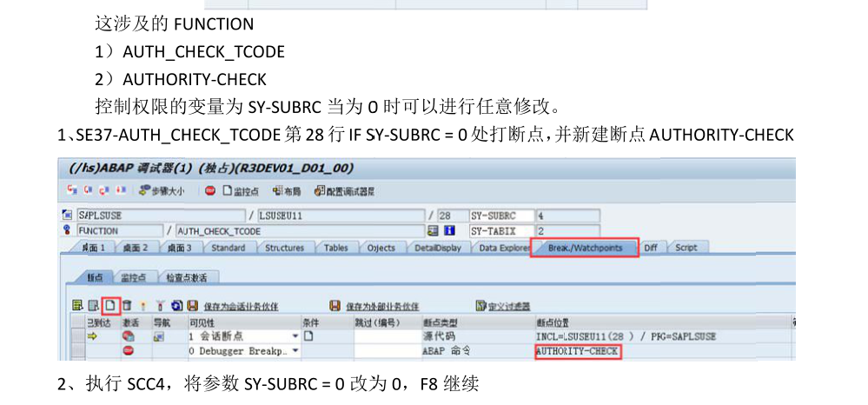Click the event icon beside FUNCTION field
This screenshot has height=405, width=868.
pos(68,230)
